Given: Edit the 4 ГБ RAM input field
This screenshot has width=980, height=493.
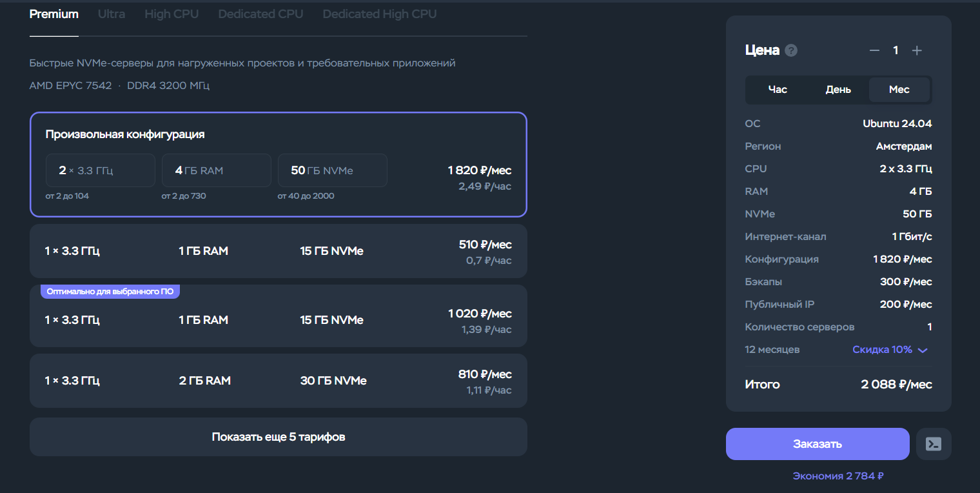Looking at the screenshot, I should coord(217,170).
